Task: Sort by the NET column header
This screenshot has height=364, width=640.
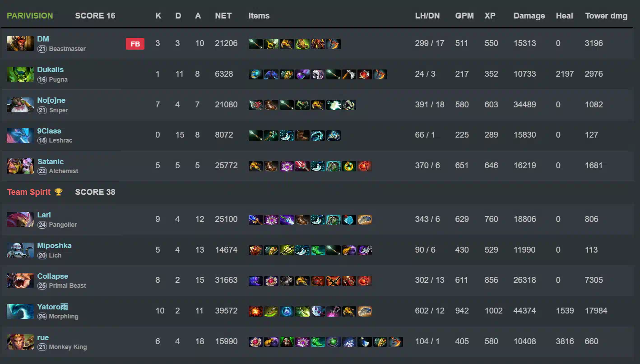Action: pyautogui.click(x=223, y=16)
